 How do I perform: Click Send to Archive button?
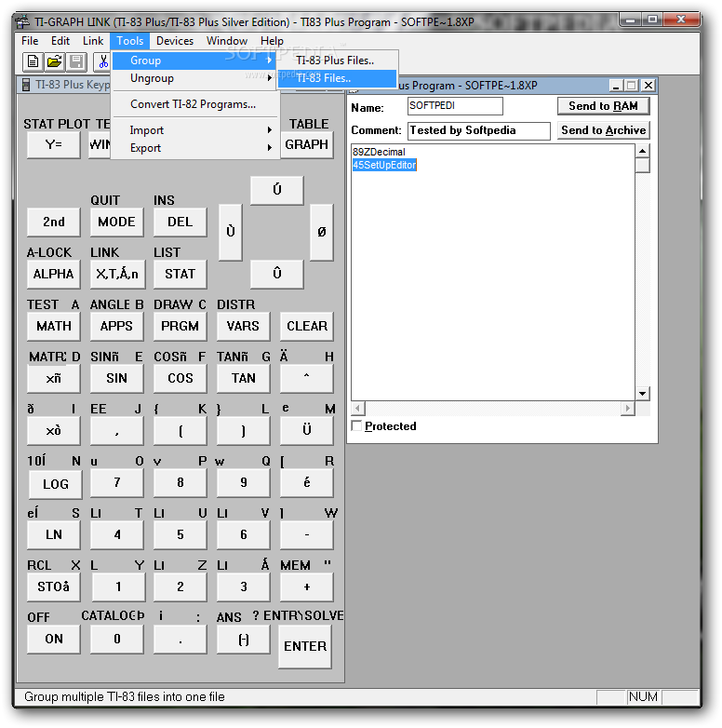tap(603, 130)
